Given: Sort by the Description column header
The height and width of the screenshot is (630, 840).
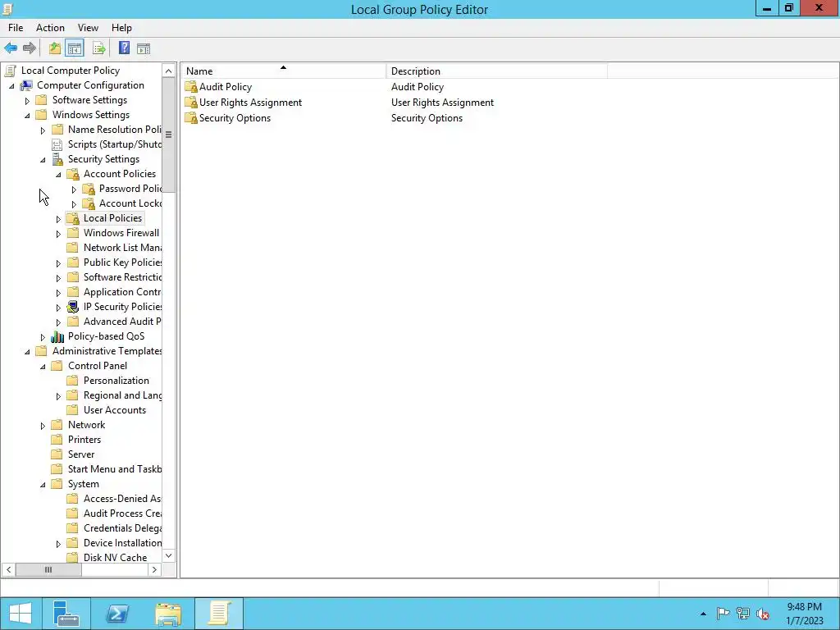Looking at the screenshot, I should [496, 71].
